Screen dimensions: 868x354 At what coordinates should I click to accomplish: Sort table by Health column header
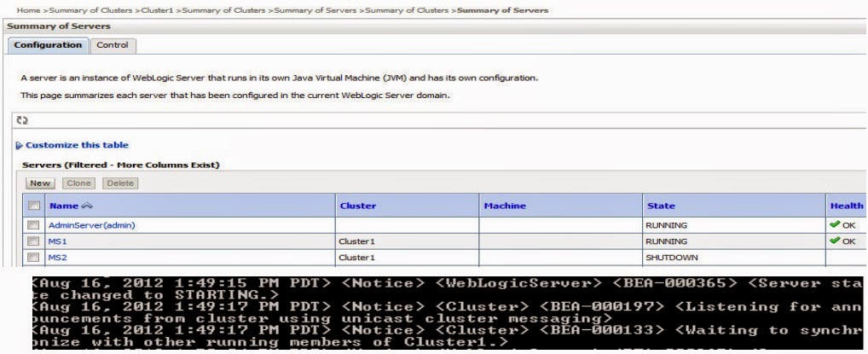coord(847,206)
